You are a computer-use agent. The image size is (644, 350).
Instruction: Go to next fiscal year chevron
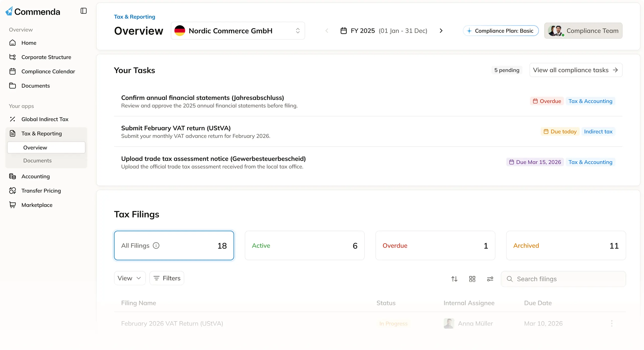click(441, 31)
